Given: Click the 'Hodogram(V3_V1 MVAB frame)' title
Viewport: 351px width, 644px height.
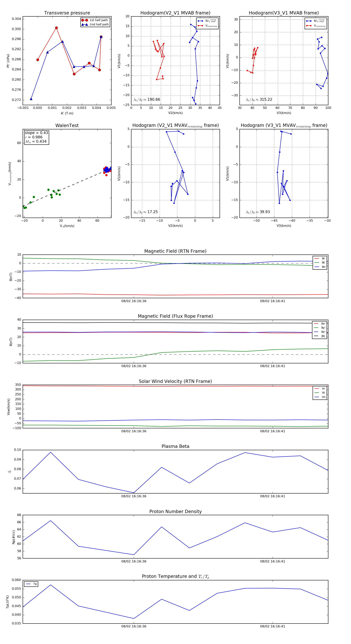Looking at the screenshot, I should (x=284, y=13).
